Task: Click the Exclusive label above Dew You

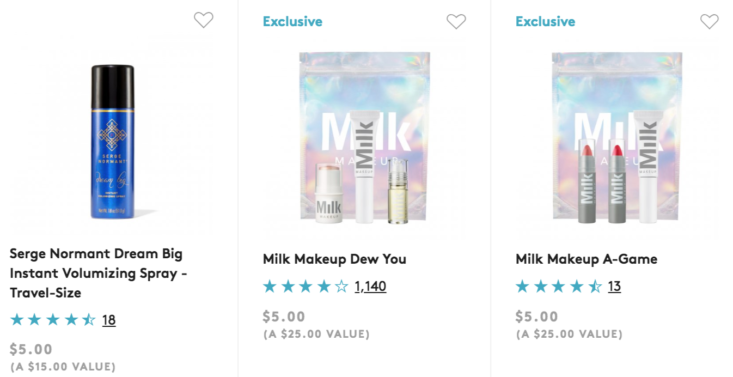Action: 293,22
